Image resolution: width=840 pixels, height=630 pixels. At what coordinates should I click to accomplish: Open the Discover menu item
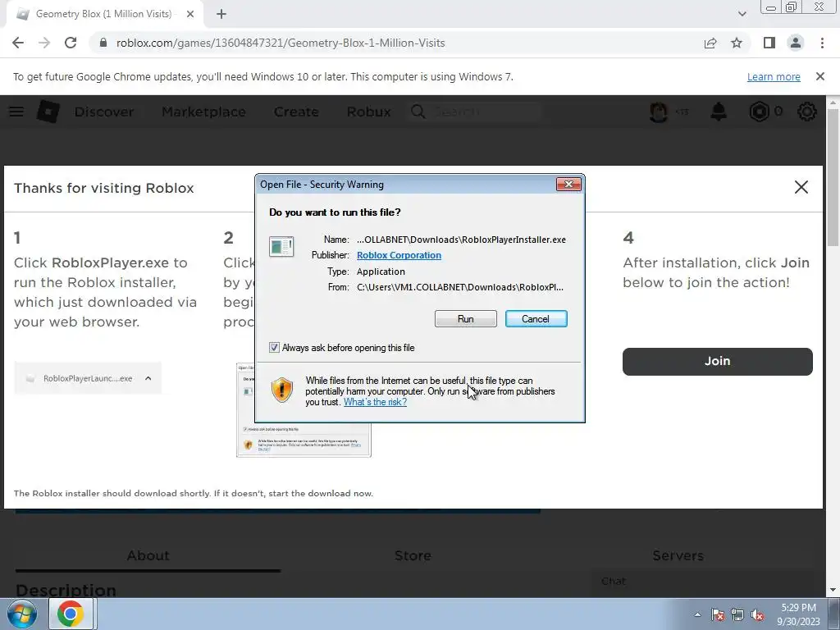104,112
